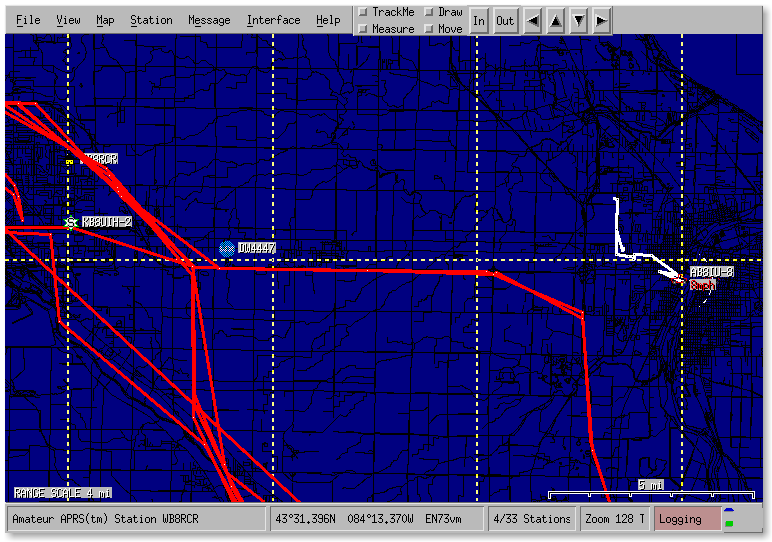Enable the TrackMe checkbox
Viewport: 772px width, 542px height.
pyautogui.click(x=362, y=12)
